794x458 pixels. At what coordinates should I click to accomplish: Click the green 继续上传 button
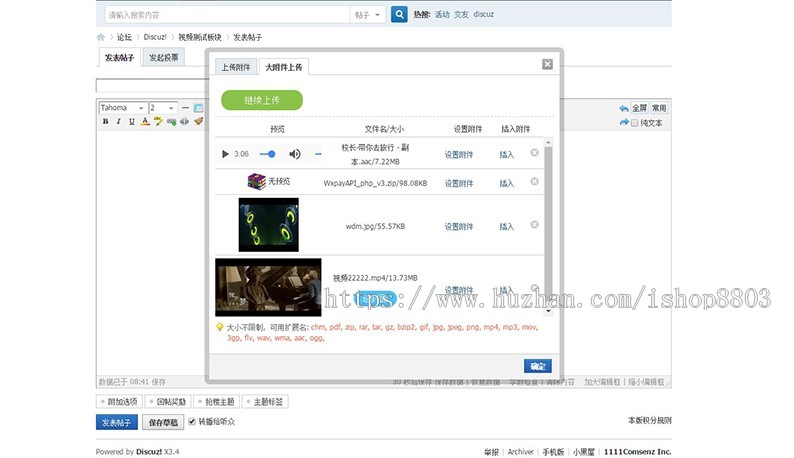click(x=262, y=100)
